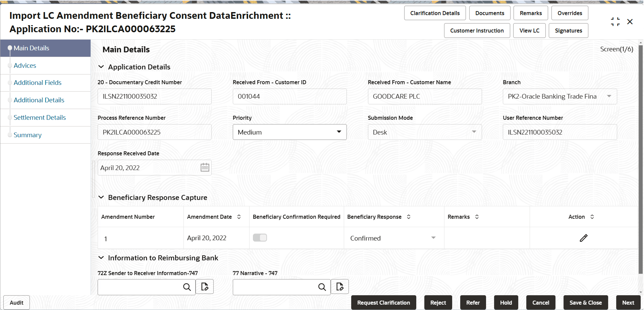Open the Priority dropdown set to Medium
Screen dimensions: 644x310
tap(289, 132)
